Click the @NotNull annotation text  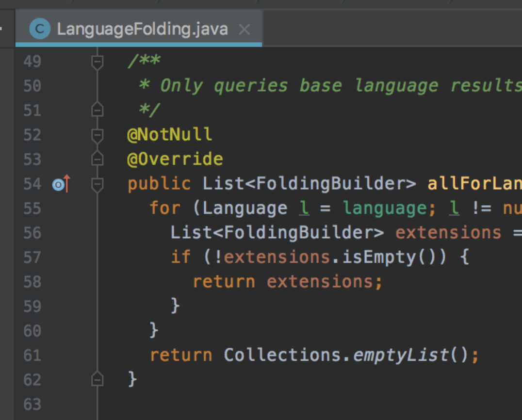point(169,134)
